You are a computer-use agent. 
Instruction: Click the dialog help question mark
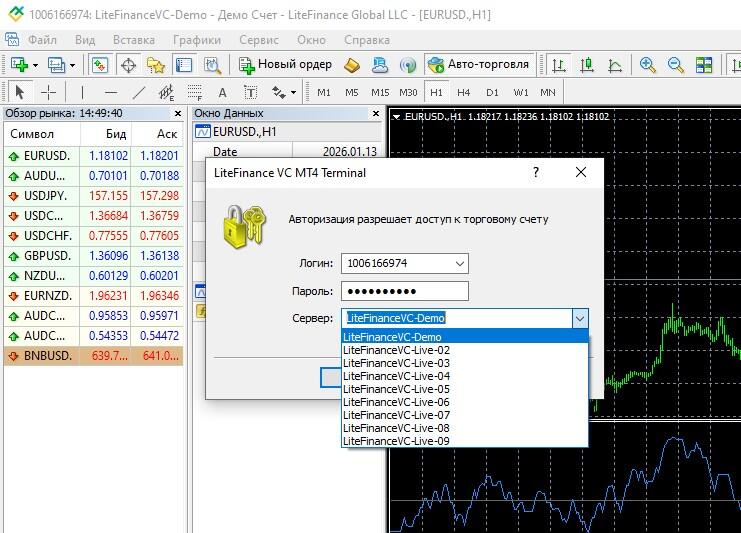(536, 172)
